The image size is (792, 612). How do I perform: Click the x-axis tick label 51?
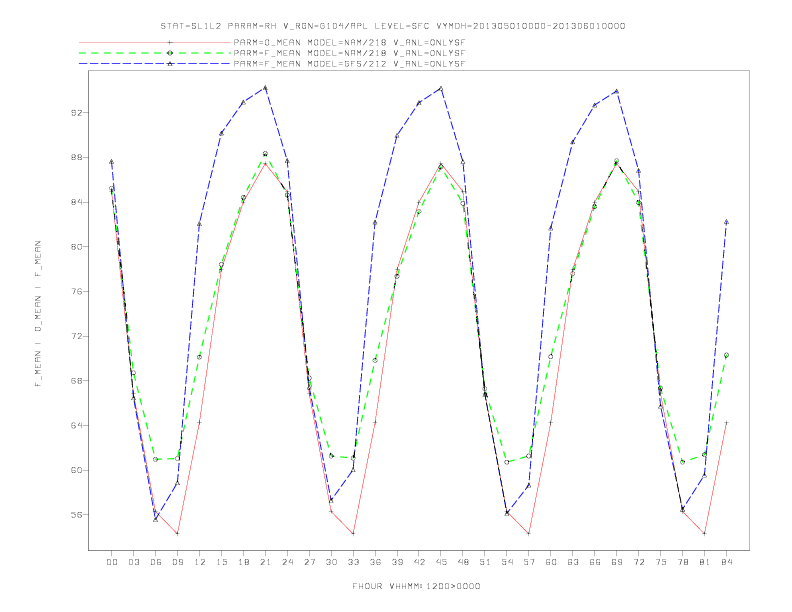pos(485,562)
